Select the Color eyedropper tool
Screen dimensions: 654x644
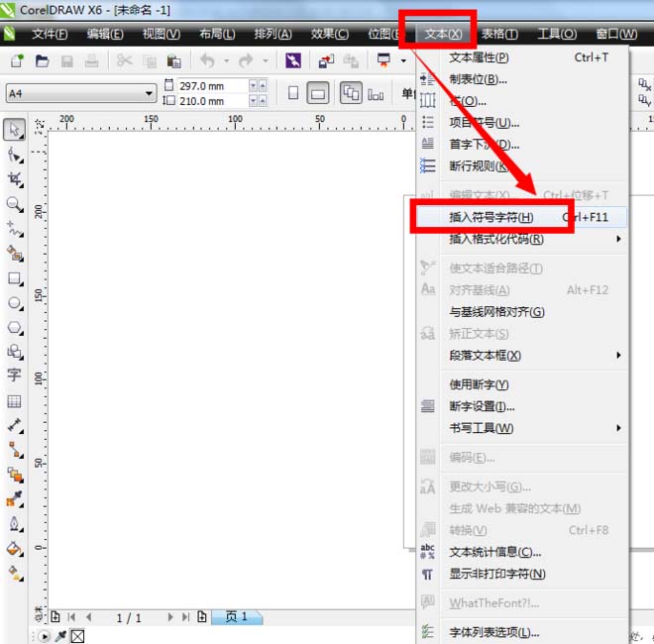point(15,498)
